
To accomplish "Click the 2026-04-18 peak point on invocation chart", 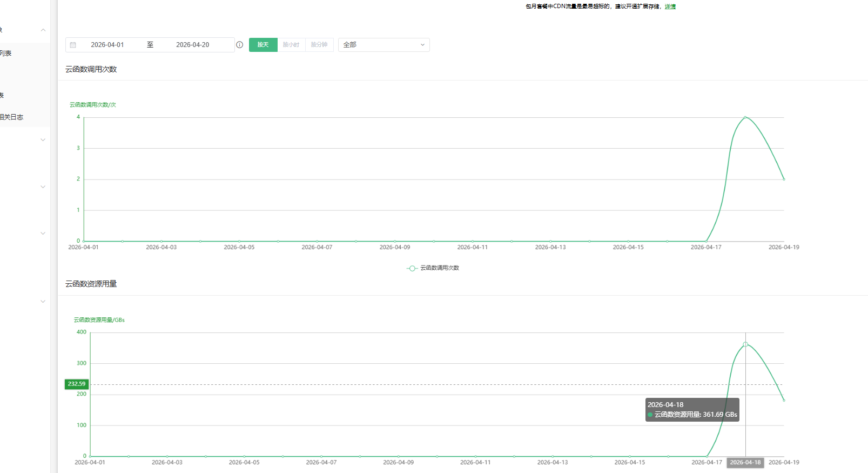I will coord(745,117).
